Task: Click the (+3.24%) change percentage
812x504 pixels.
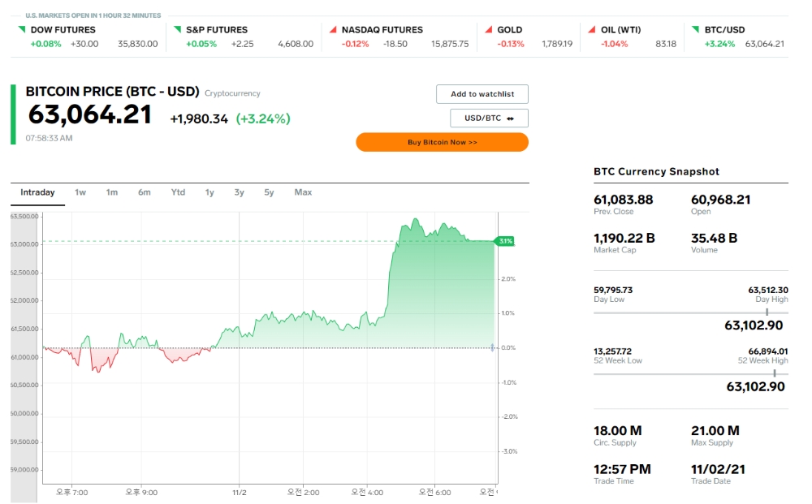Action: 263,119
